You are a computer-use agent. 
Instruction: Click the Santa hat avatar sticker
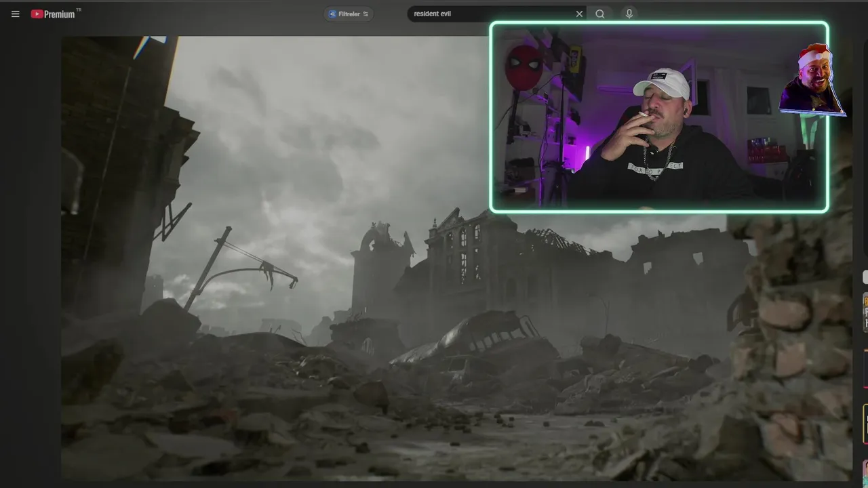pyautogui.click(x=812, y=80)
